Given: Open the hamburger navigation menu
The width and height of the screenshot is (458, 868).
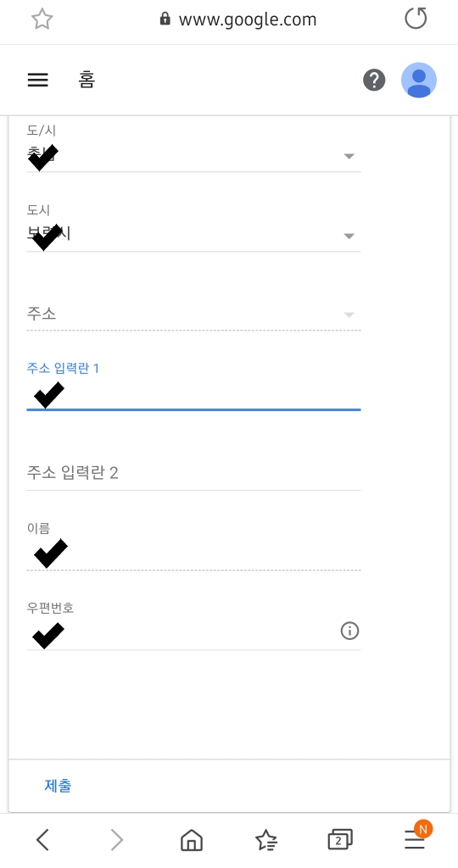Looking at the screenshot, I should [37, 81].
